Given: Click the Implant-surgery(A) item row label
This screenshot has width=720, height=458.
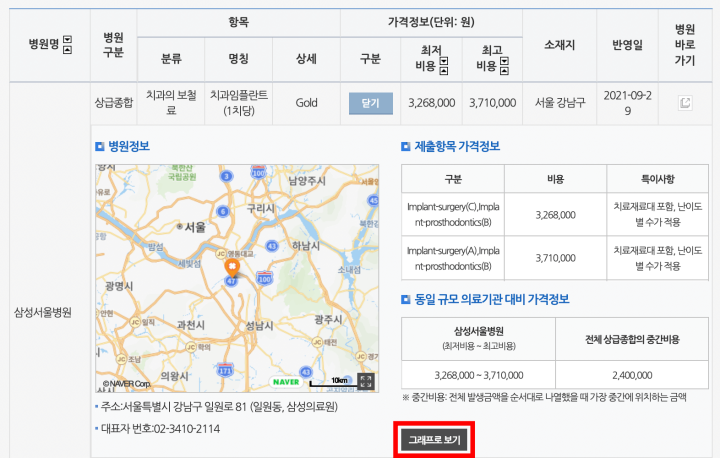Looking at the screenshot, I should point(453,258).
